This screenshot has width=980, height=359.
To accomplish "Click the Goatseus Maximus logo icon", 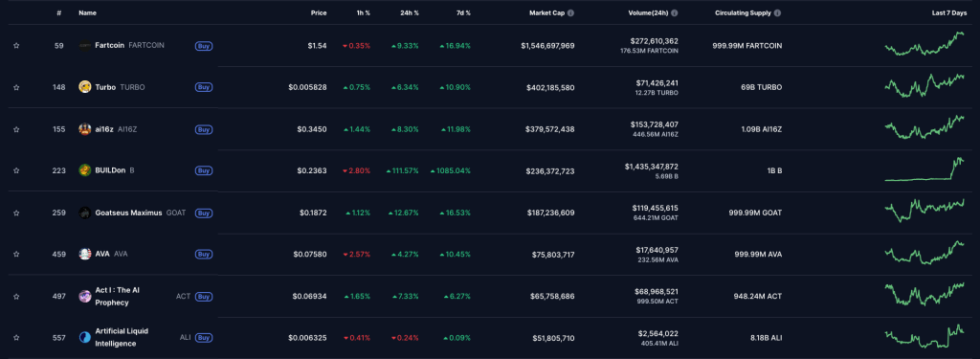I will pyautogui.click(x=85, y=213).
